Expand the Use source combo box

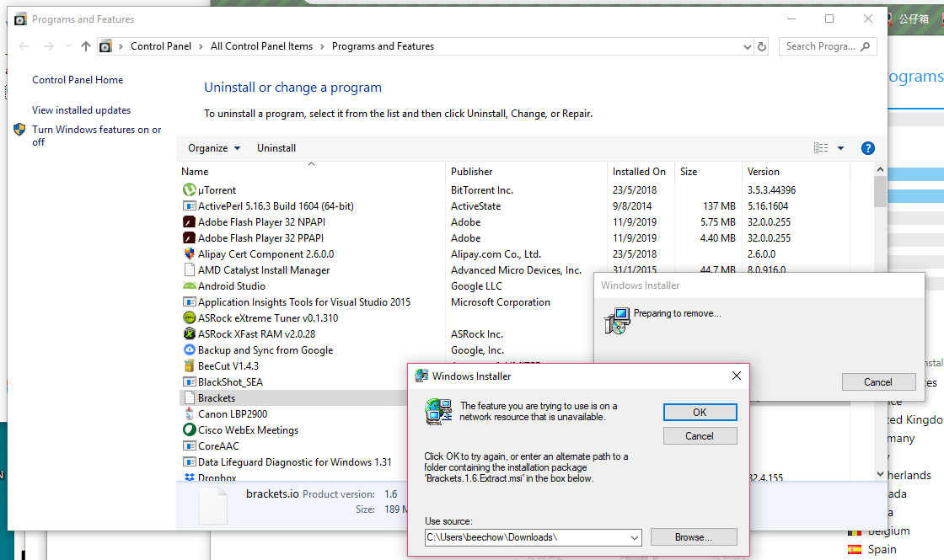point(635,538)
